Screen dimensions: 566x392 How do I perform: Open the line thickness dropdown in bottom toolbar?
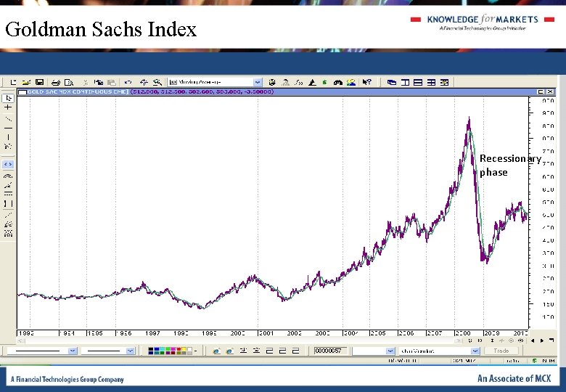pos(107,351)
